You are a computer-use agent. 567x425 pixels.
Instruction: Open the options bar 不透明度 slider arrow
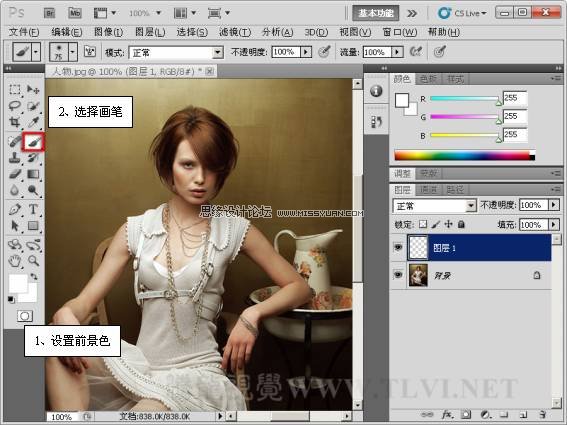coord(306,52)
